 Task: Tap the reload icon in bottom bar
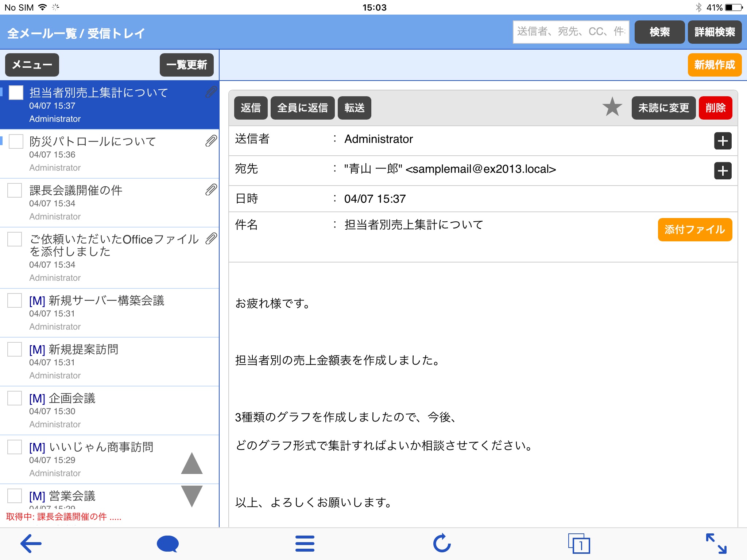442,543
